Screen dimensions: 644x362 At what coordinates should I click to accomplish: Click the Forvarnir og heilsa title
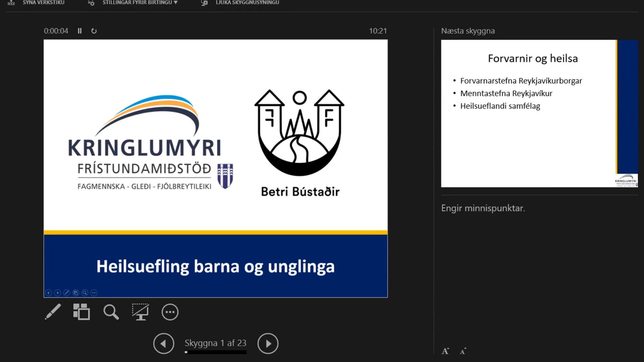click(x=533, y=58)
